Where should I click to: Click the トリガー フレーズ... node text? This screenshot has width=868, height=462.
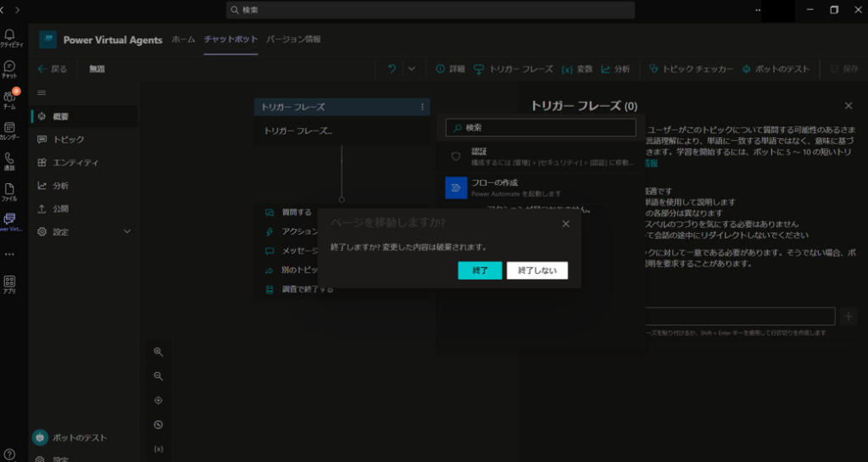(298, 131)
